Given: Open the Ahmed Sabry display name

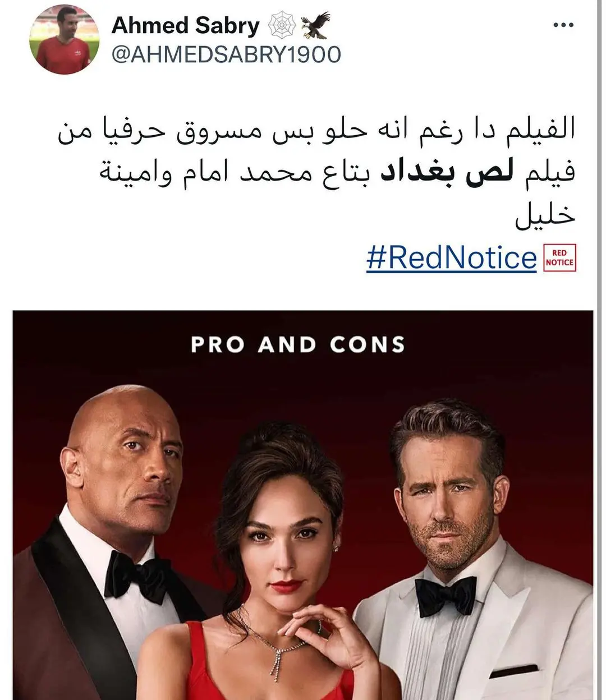Looking at the screenshot, I should click(x=186, y=25).
